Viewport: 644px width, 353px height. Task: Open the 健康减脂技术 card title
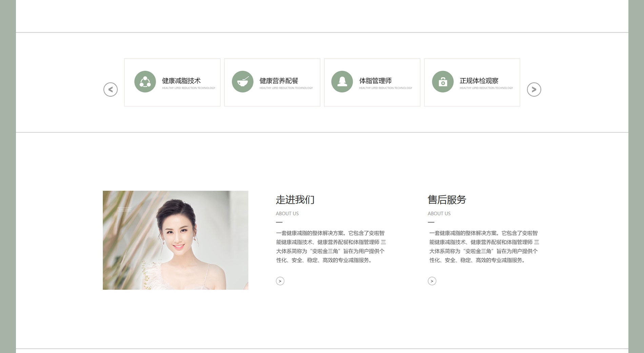pyautogui.click(x=181, y=81)
